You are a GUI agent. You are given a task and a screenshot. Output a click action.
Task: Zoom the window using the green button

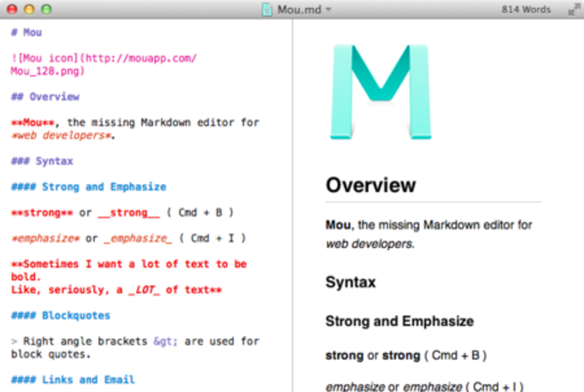46,9
